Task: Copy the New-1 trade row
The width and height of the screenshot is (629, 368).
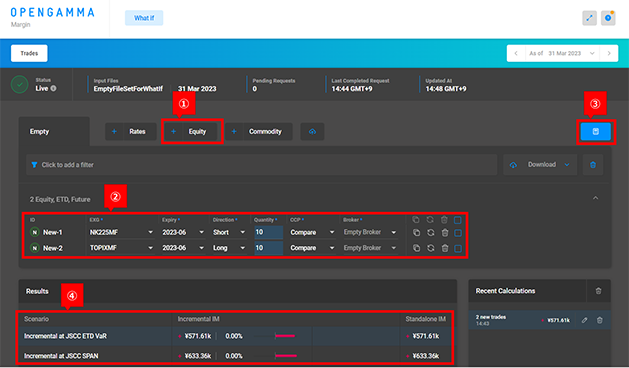Action: coord(416,233)
